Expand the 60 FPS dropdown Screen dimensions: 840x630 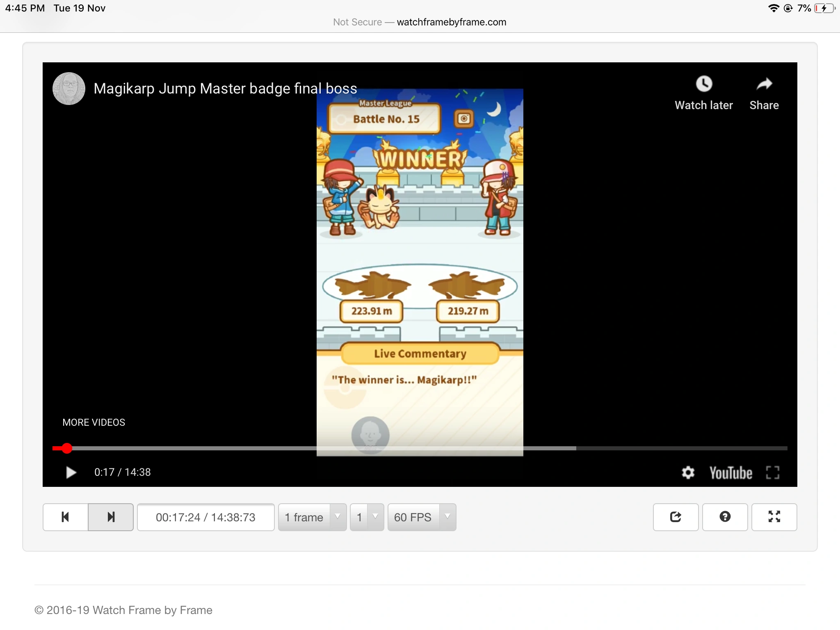[x=421, y=517]
